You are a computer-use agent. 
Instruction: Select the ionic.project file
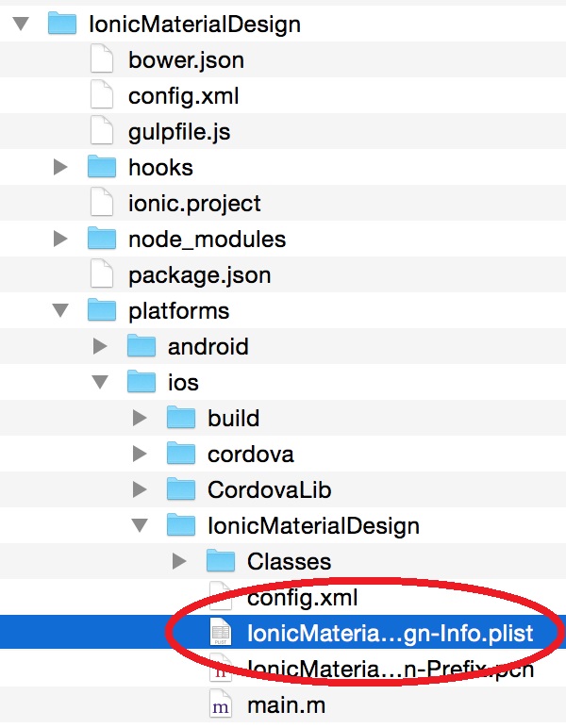(194, 203)
